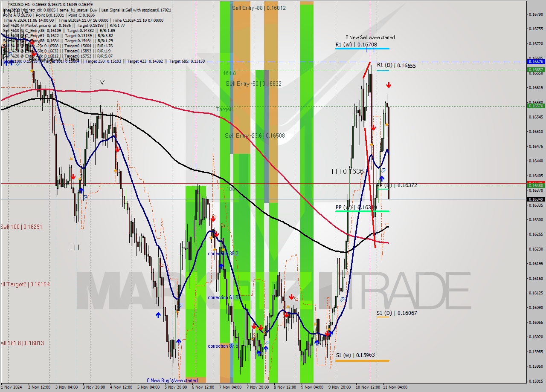Click the 'Sell Entry -23.6 | 0.16508' label
Image resolution: width=546 pixels, height=392 pixels.
(255, 135)
